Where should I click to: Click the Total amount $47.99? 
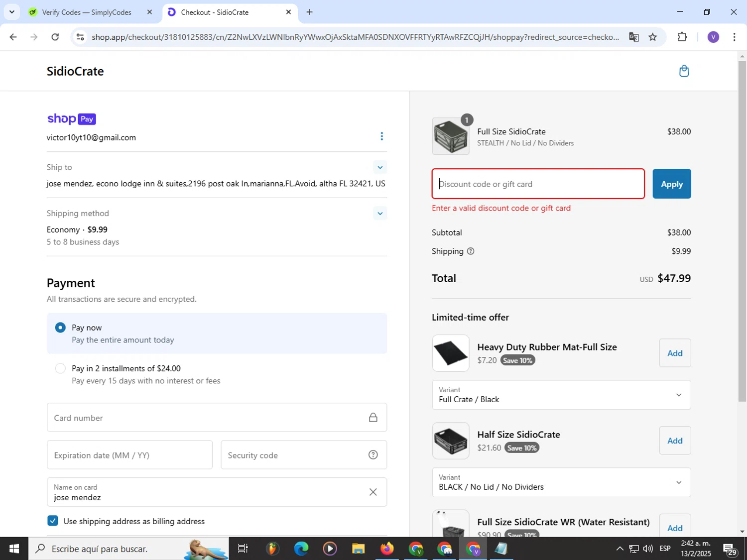pyautogui.click(x=674, y=278)
